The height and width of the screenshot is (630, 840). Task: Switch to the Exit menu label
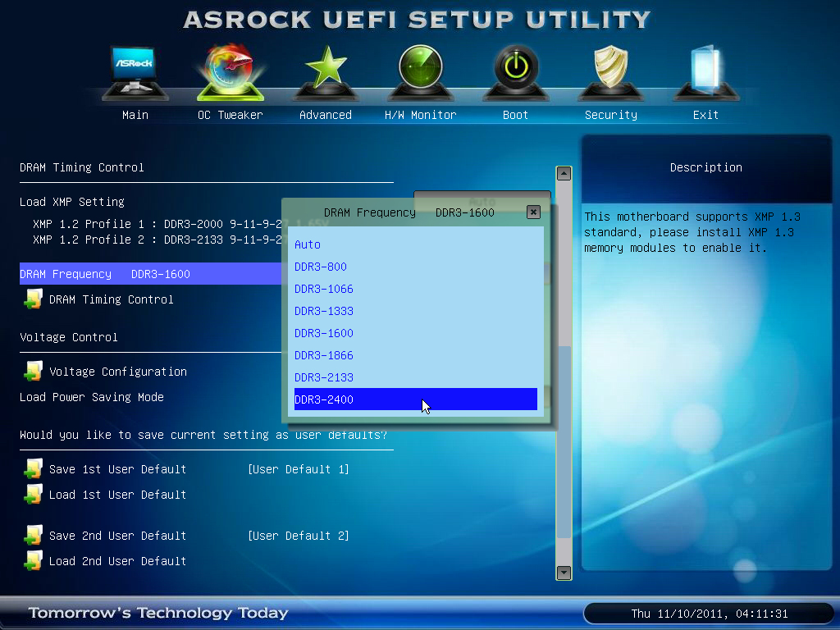(705, 115)
